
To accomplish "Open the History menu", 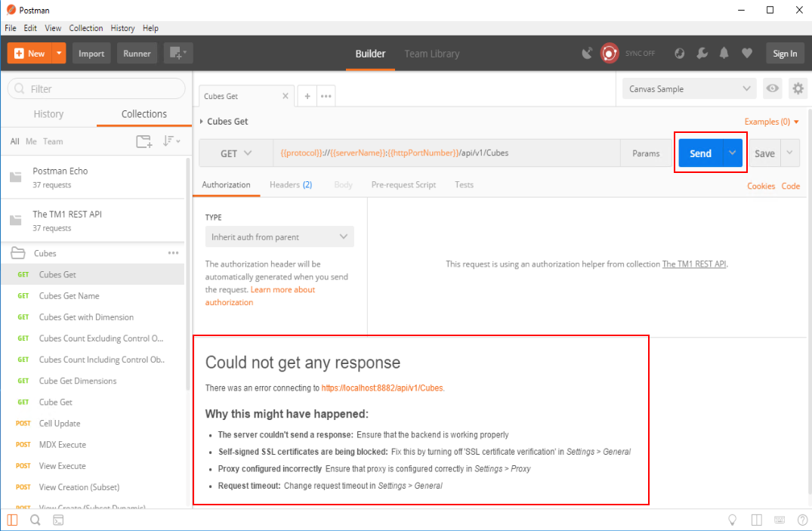I will point(122,28).
